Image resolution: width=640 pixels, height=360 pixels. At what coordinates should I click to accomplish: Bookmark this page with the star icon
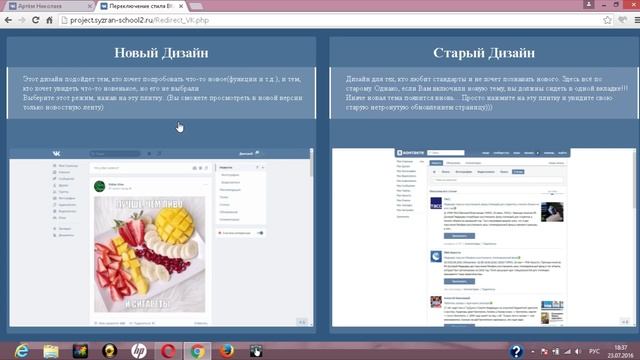(607, 20)
